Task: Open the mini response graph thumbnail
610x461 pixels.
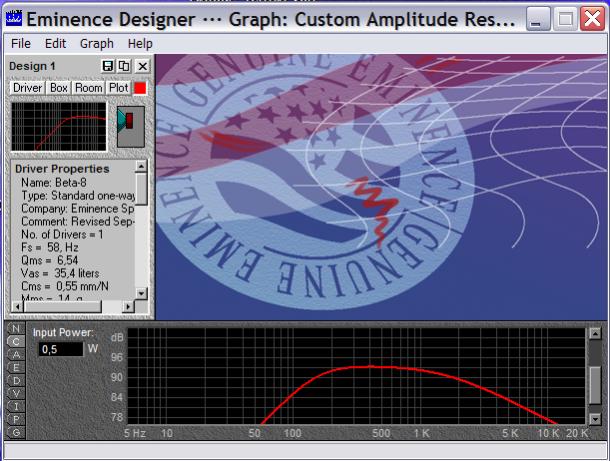Action: (x=59, y=126)
